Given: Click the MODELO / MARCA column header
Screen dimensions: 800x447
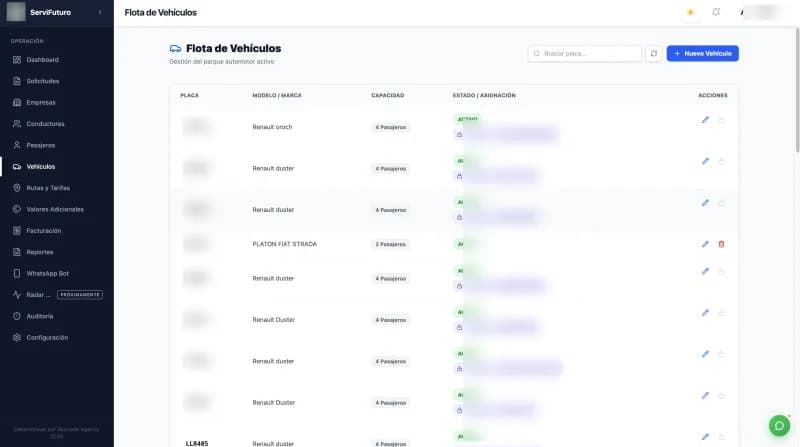Looking at the screenshot, I should 277,95.
